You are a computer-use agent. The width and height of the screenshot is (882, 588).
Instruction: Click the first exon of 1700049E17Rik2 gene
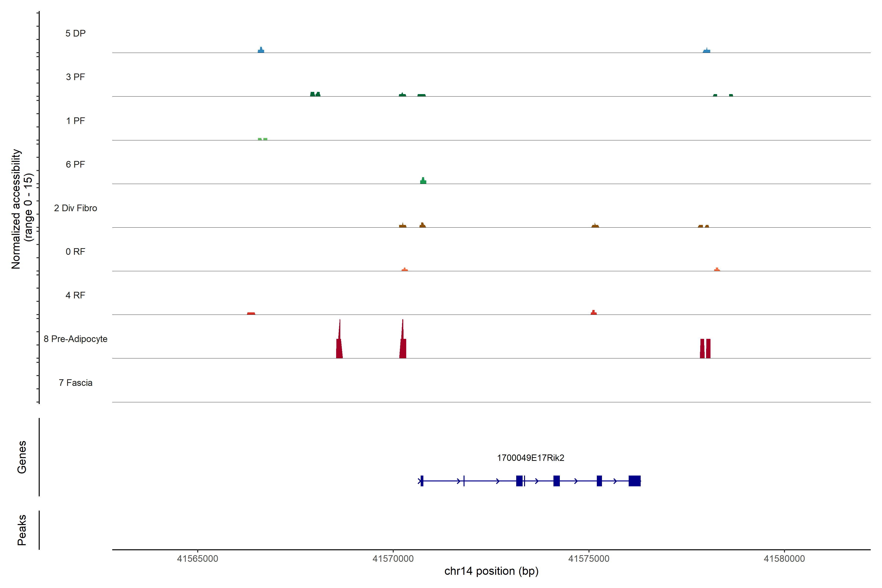(x=422, y=481)
